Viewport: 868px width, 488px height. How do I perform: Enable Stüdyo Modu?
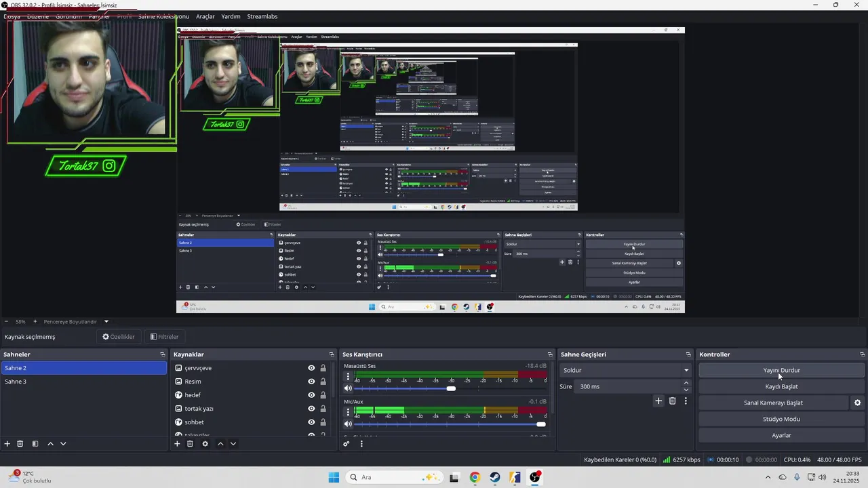pyautogui.click(x=782, y=419)
